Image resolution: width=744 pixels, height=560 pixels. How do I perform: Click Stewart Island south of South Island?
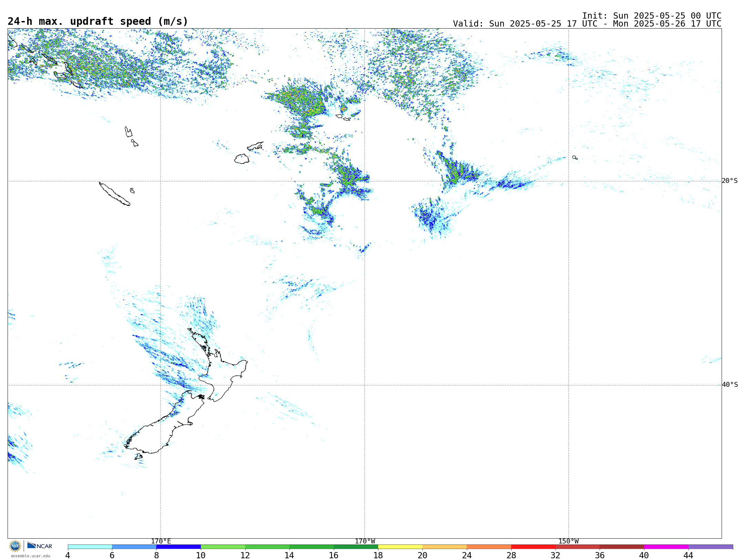pos(138,457)
